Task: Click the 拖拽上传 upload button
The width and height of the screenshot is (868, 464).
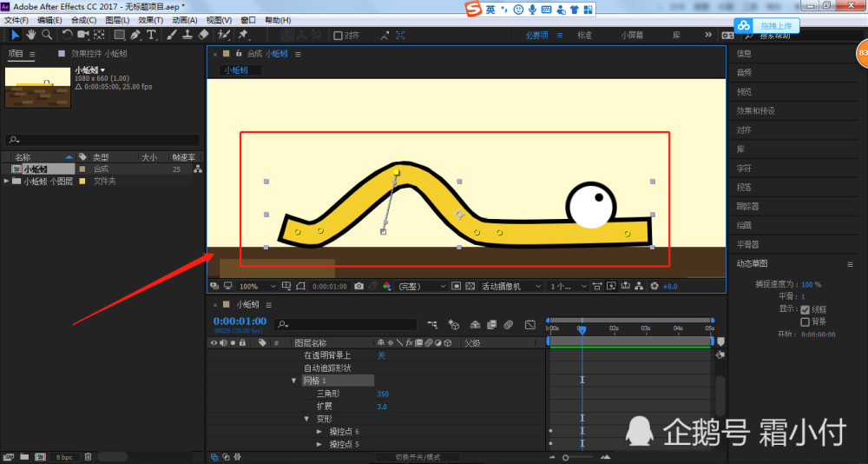Action: tap(768, 25)
